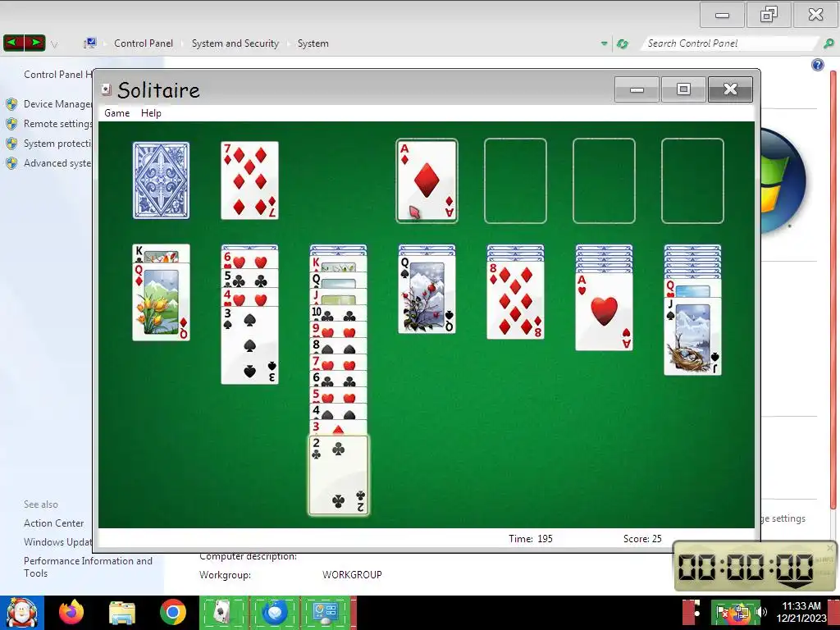Open Control Panel help question mark
This screenshot has width=840, height=630.
point(818,65)
